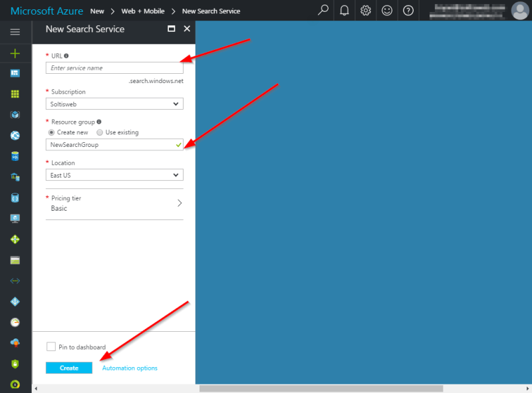This screenshot has height=393, width=532.
Task: Select the Create new resource group radio button
Action: pyautogui.click(x=51, y=132)
